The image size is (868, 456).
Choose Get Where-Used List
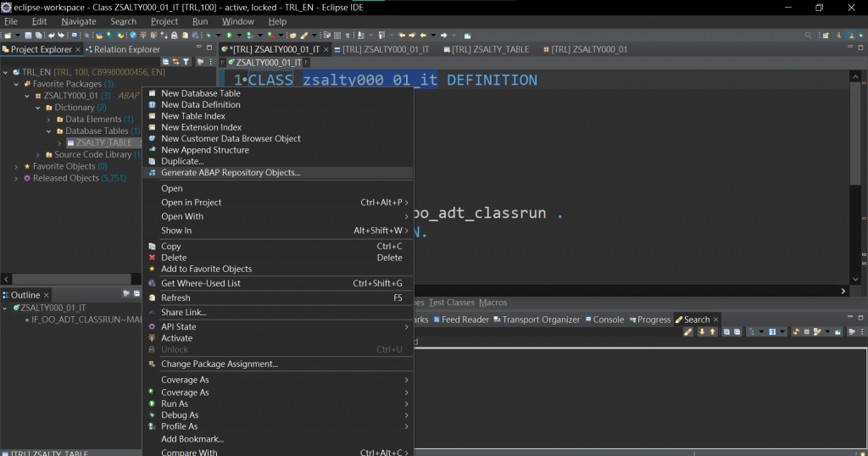click(278, 283)
